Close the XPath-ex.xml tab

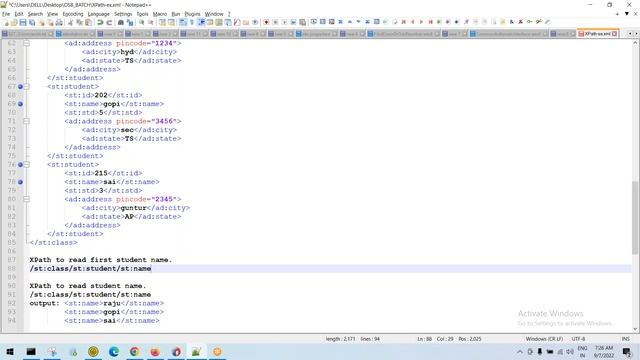tap(615, 34)
